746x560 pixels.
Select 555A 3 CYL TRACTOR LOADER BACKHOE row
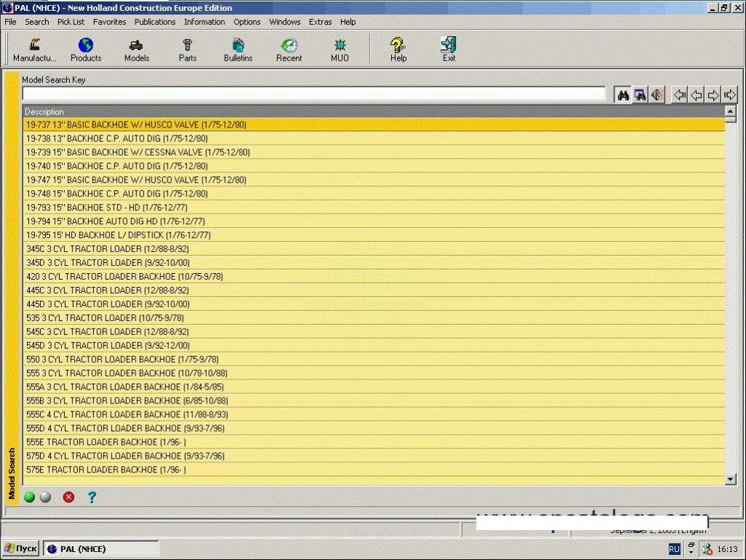(x=374, y=387)
